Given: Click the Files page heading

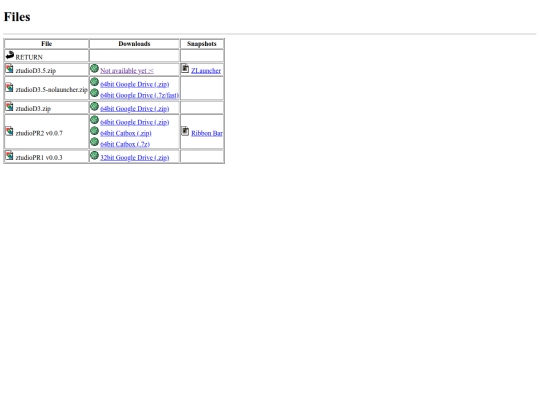Looking at the screenshot, I should 17,17.
